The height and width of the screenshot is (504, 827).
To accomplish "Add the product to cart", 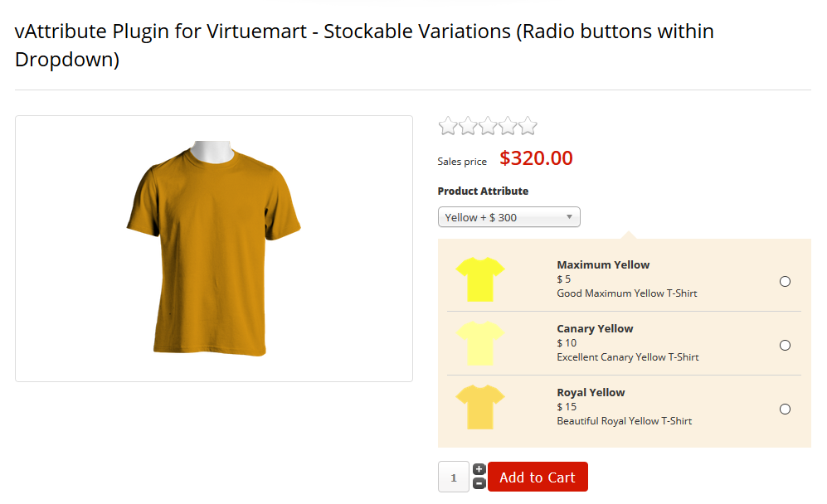I will 538,477.
